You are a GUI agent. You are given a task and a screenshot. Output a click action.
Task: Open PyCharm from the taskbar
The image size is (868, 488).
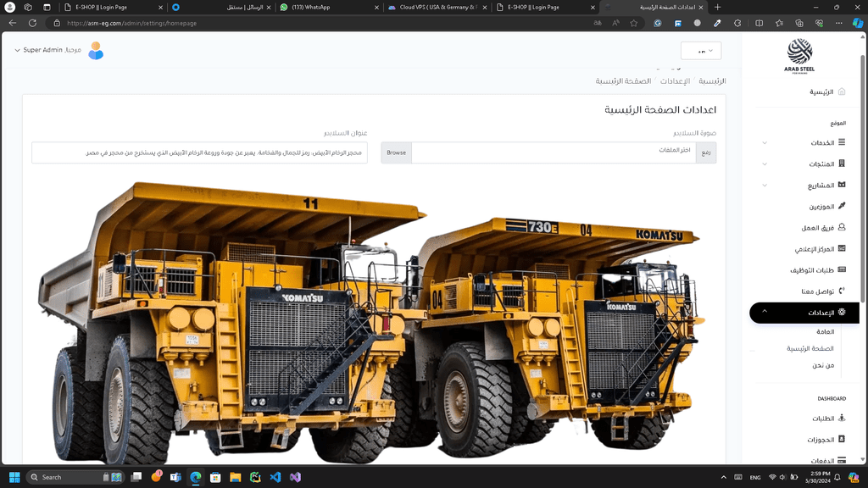pos(255,477)
